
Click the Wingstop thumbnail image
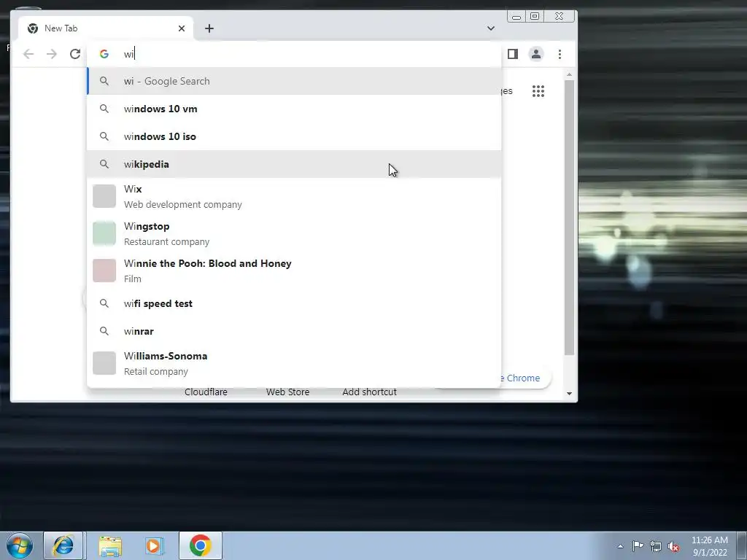point(104,233)
